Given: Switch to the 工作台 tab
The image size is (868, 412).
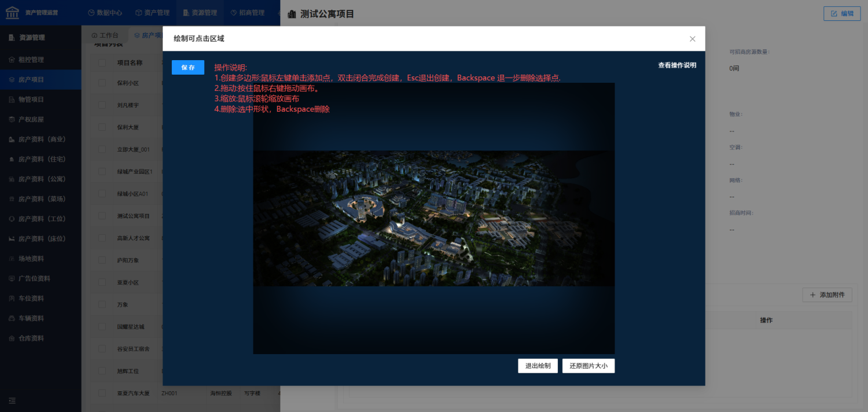Looking at the screenshot, I should 105,35.
